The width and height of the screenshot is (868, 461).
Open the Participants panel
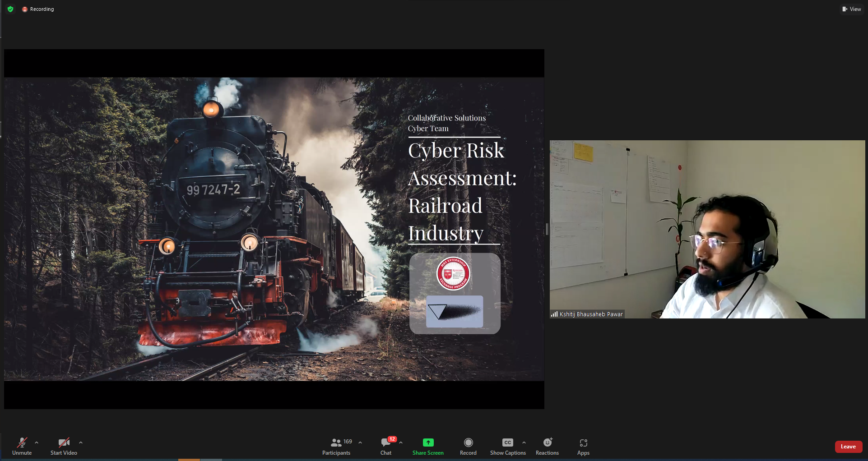pyautogui.click(x=336, y=447)
